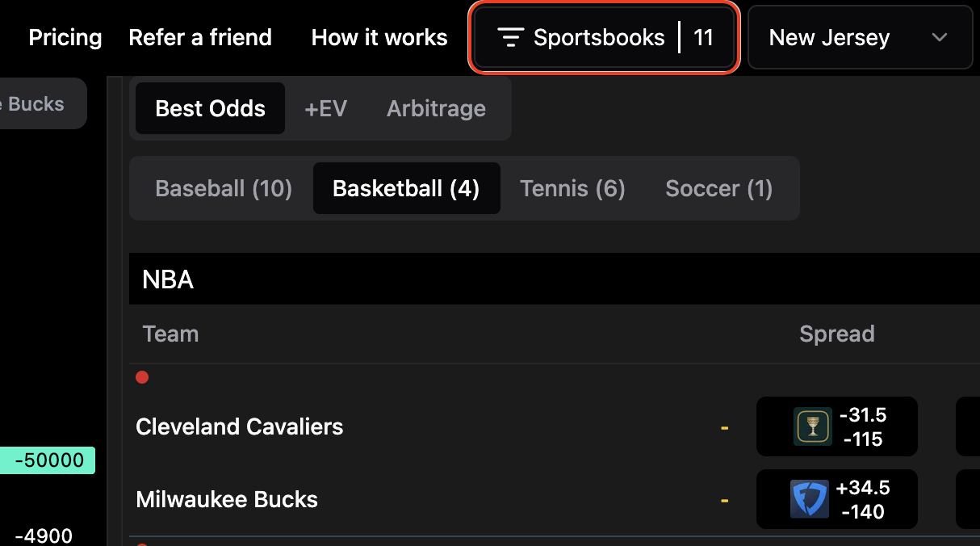The image size is (980, 546).
Task: Switch to the Best Odds tab
Action: 210,108
